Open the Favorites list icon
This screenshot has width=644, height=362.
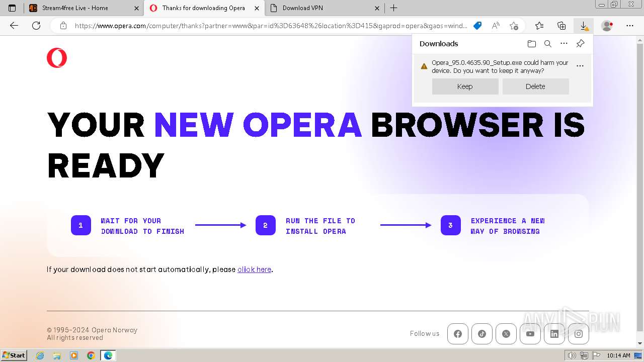[539, 26]
